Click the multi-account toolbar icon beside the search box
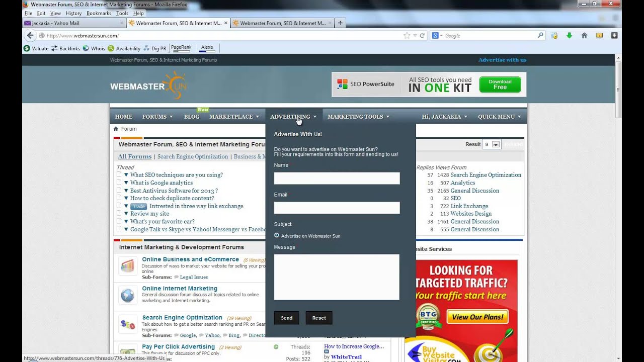The image size is (644, 362). pos(554,35)
